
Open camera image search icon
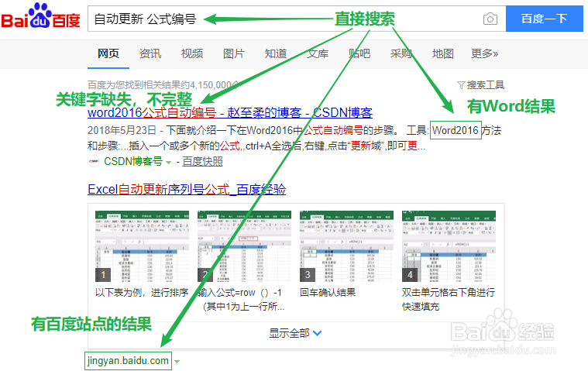[490, 19]
